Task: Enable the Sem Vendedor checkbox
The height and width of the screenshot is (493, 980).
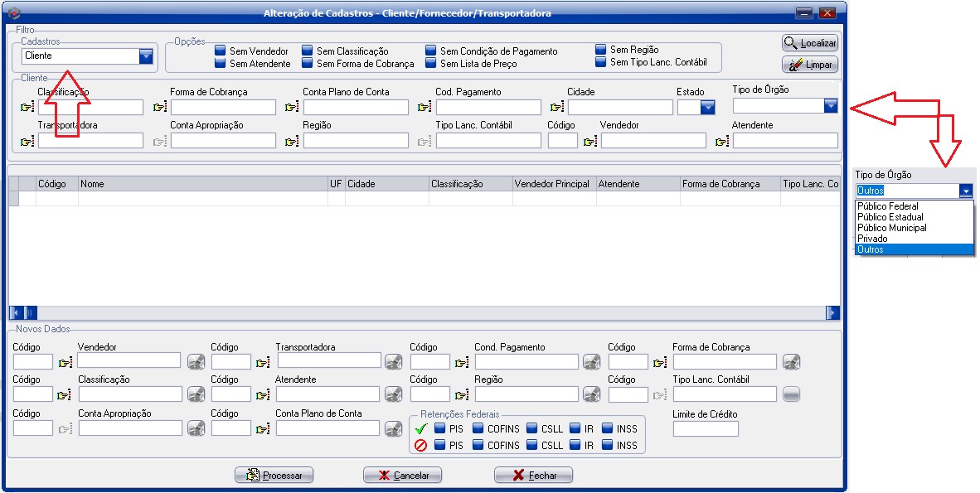Action: click(x=221, y=51)
